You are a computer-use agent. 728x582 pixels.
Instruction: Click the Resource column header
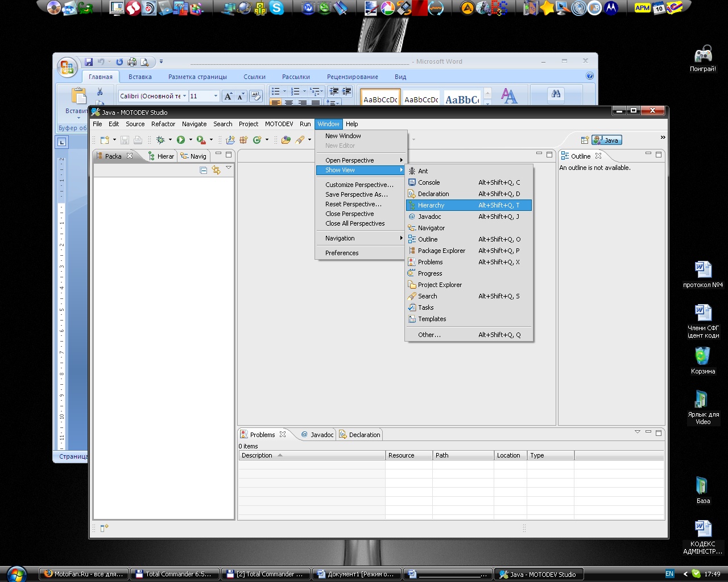tap(409, 455)
